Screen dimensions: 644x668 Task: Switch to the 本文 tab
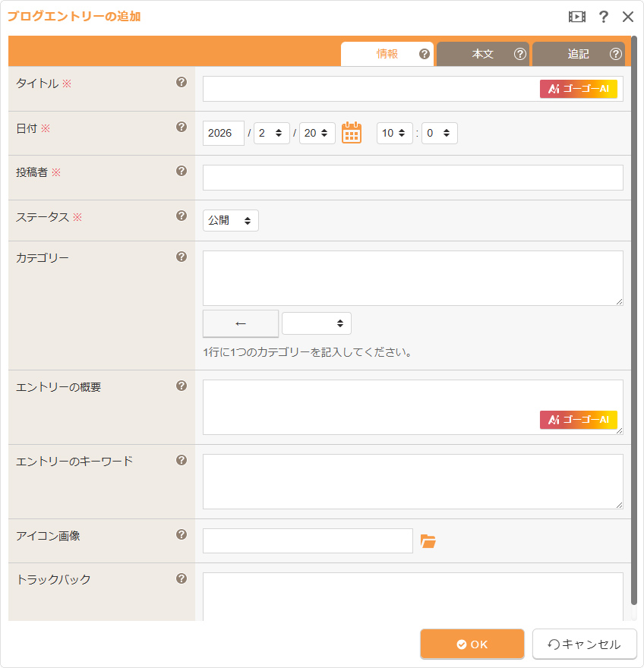[x=483, y=54]
